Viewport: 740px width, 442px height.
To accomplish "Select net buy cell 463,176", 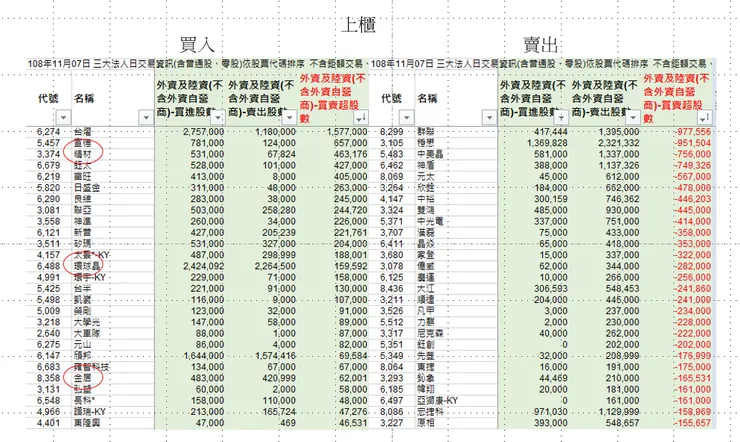I will pos(350,154).
